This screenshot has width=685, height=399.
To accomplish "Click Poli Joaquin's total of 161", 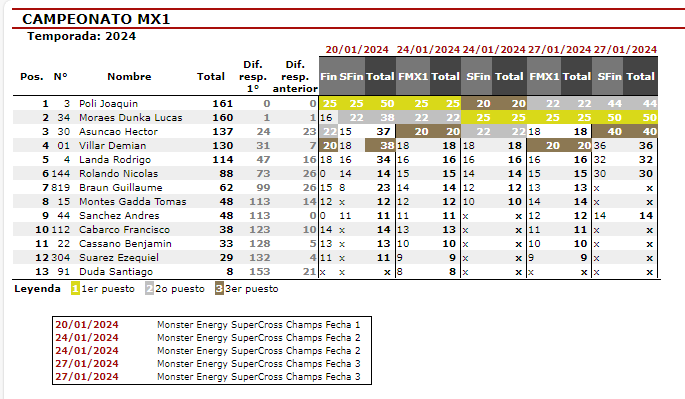I will tap(222, 104).
